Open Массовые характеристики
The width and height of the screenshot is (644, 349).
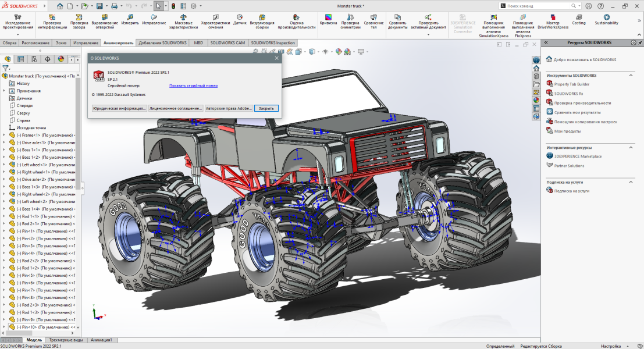point(183,22)
